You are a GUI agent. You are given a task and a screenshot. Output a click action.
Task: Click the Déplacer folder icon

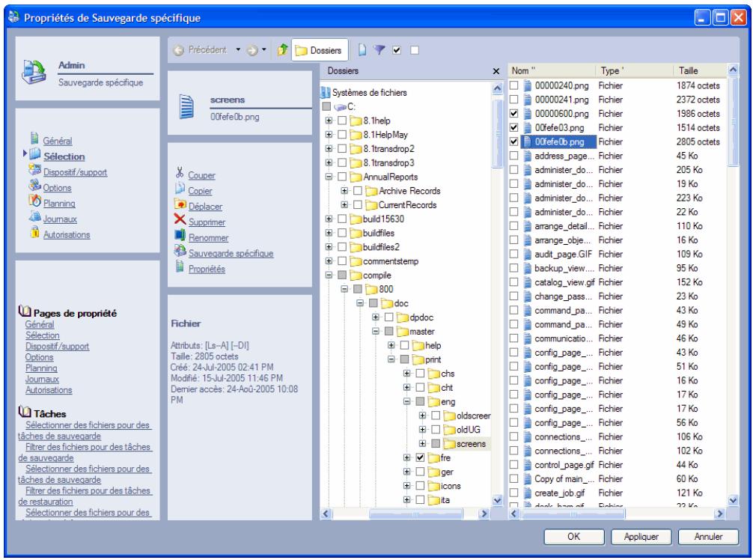tap(180, 204)
